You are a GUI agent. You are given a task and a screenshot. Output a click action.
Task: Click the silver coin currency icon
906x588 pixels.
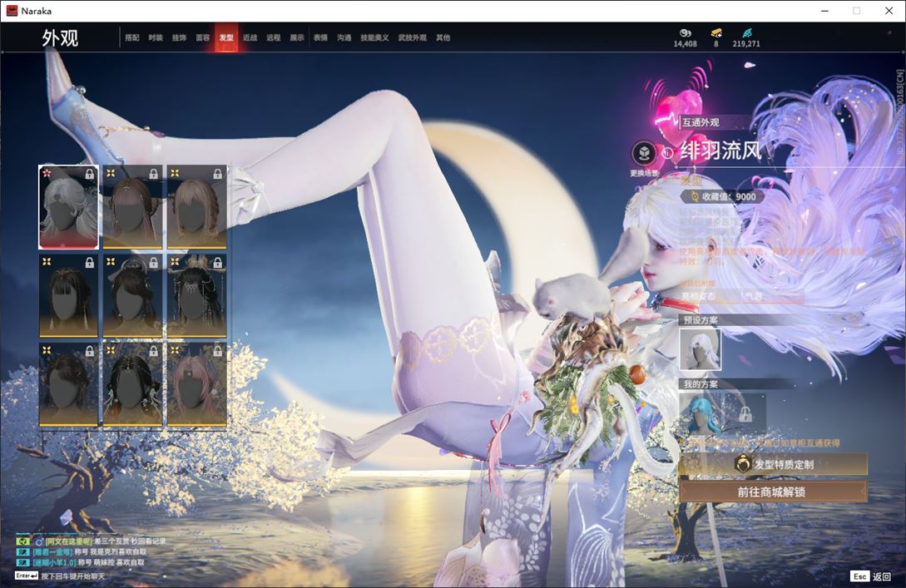pyautogui.click(x=686, y=33)
